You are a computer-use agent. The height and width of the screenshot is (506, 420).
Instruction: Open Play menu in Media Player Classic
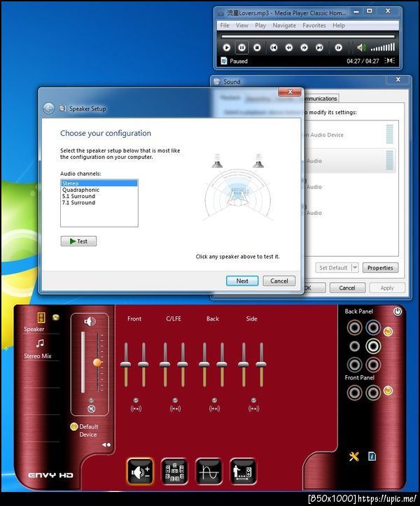coord(260,25)
